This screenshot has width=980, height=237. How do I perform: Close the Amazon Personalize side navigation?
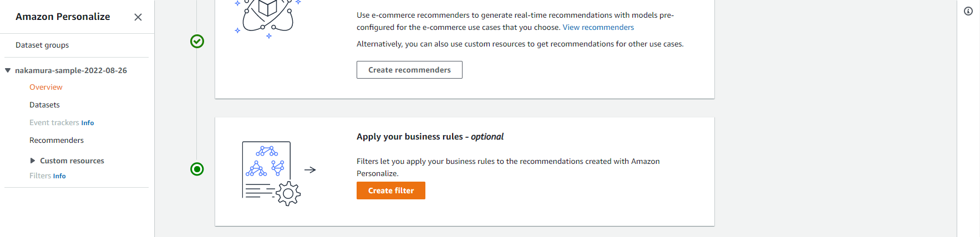click(138, 17)
